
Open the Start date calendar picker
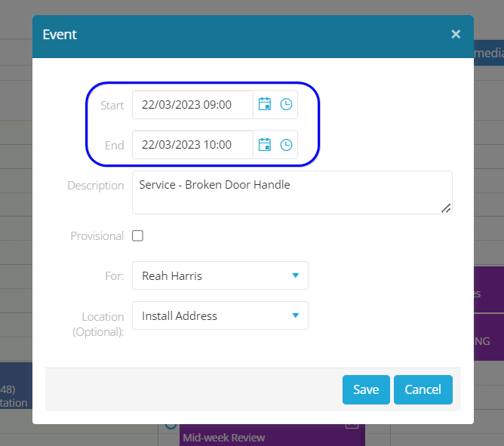[265, 105]
